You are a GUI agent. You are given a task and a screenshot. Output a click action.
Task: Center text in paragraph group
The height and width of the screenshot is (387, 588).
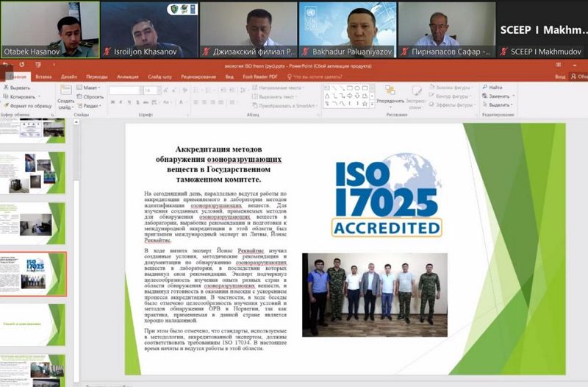coord(204,102)
